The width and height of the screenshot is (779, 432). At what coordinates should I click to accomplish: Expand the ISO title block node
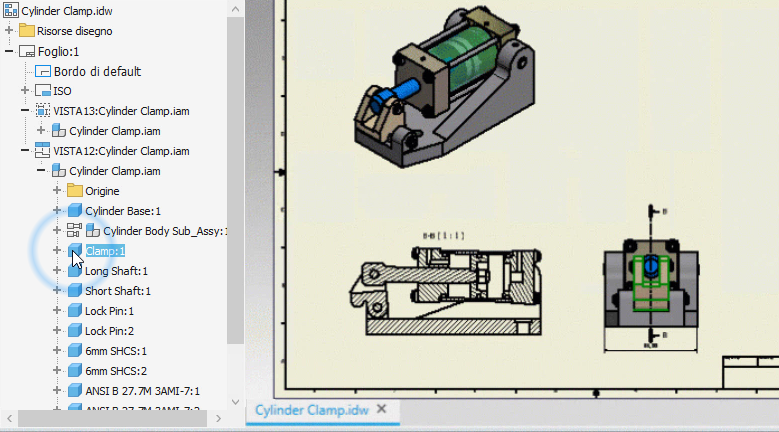25,90
